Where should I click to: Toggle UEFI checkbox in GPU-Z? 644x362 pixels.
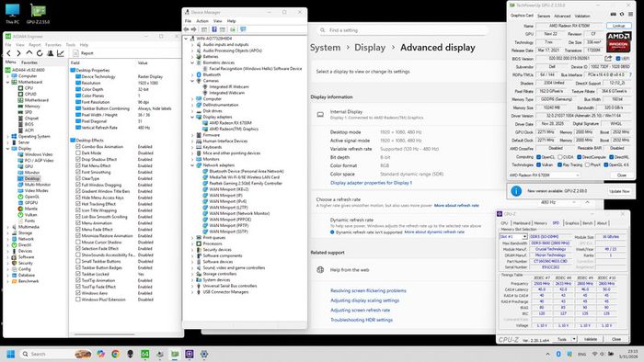(x=618, y=59)
